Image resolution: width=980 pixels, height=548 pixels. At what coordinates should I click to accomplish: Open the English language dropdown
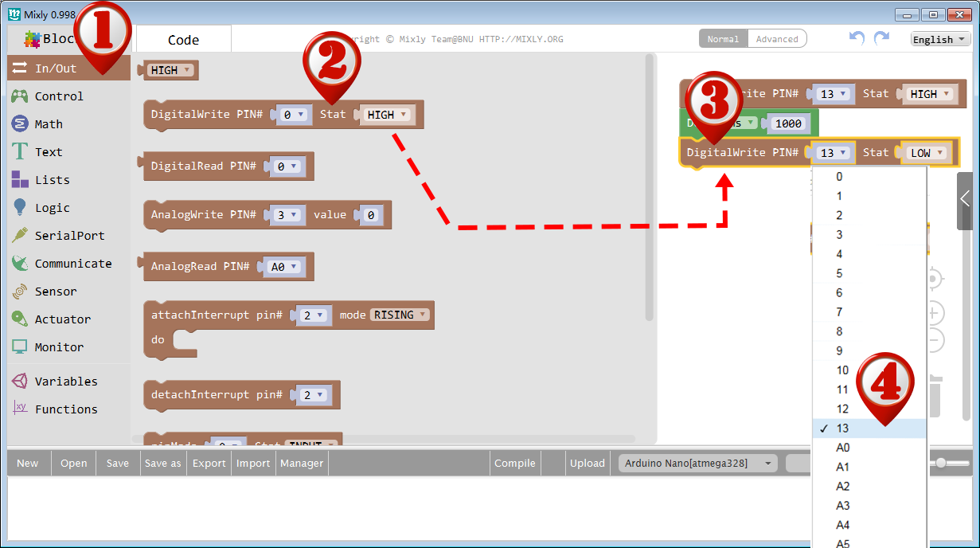(940, 39)
